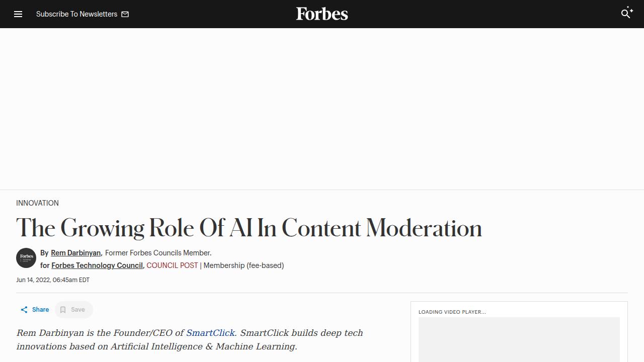The height and width of the screenshot is (362, 644).
Task: Visit the Forbes Technology Council link
Action: tap(97, 265)
